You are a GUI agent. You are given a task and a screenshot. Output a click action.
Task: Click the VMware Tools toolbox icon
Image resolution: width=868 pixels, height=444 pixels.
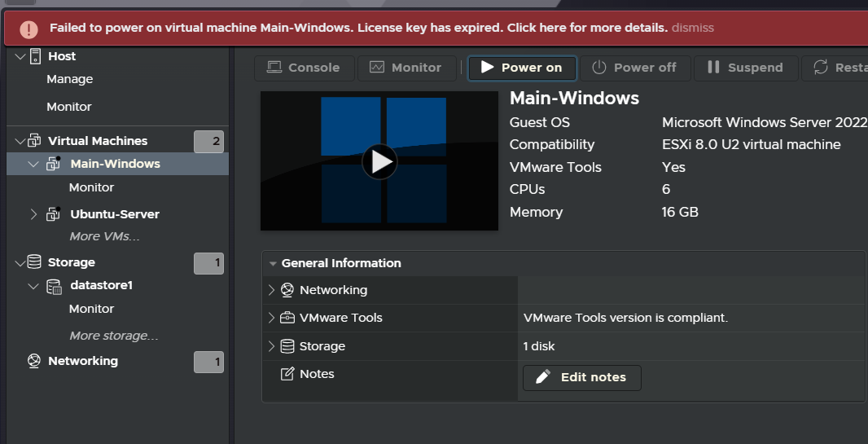point(287,318)
